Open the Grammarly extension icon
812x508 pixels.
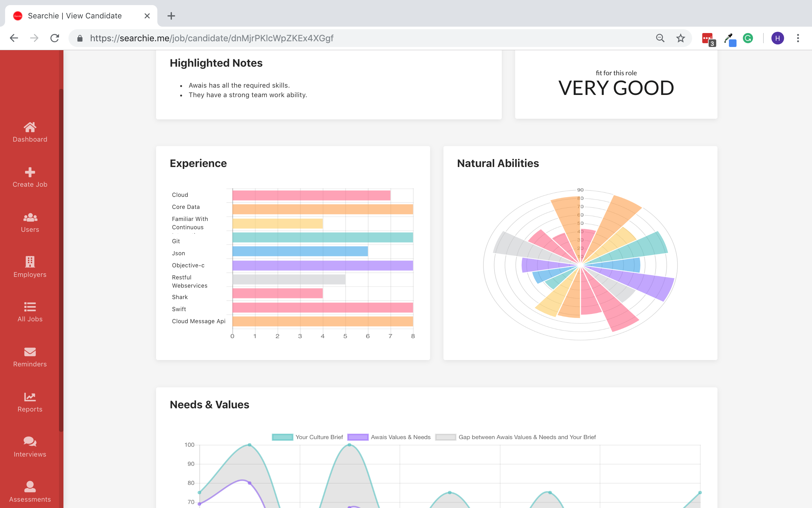pyautogui.click(x=748, y=38)
